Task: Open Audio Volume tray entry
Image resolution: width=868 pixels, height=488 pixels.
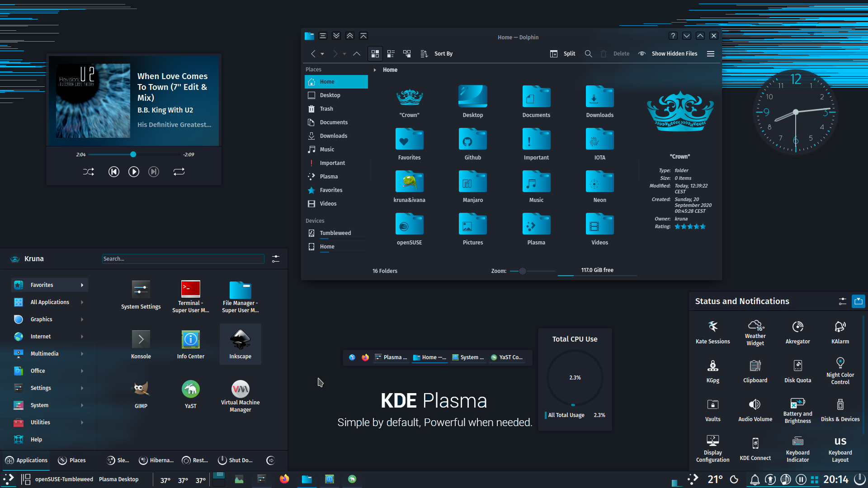Action: click(755, 410)
